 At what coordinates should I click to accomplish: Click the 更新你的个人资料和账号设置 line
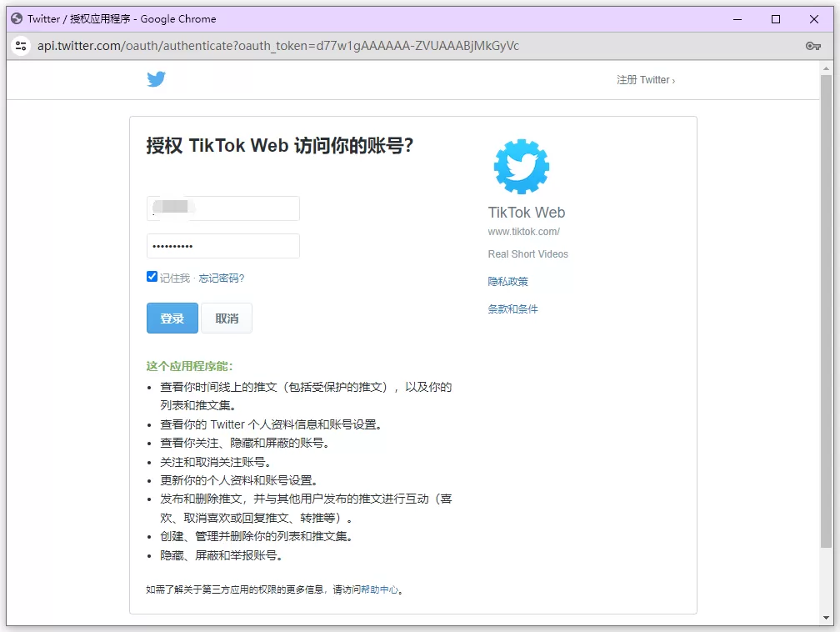238,480
